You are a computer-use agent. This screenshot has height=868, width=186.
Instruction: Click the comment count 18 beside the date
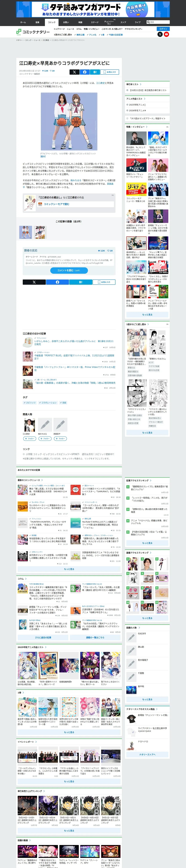[x=52, y=71]
